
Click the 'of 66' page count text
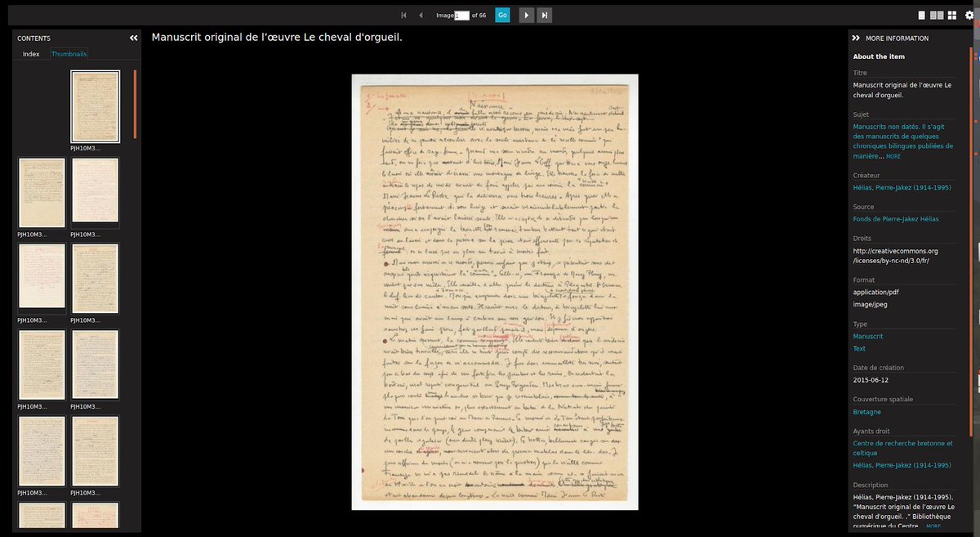pos(479,15)
